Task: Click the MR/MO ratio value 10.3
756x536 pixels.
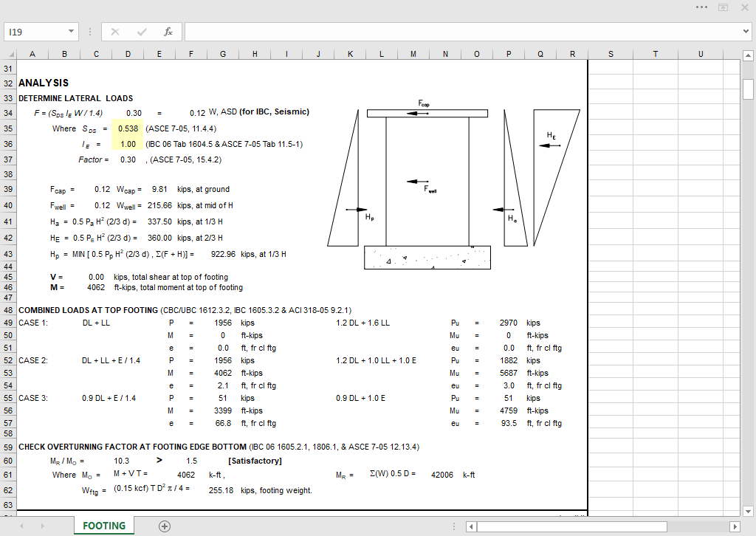Action: pyautogui.click(x=122, y=461)
